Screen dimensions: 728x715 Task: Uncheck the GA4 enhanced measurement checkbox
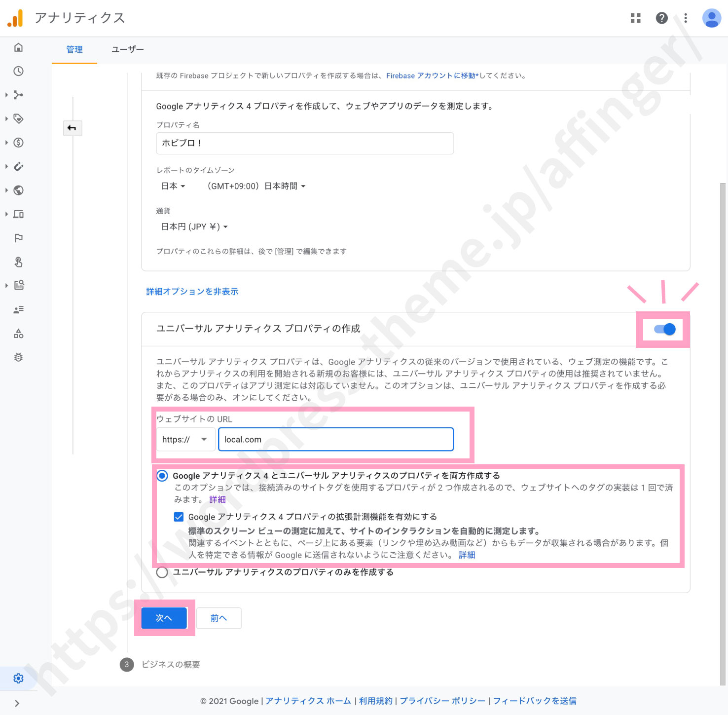[x=179, y=517]
